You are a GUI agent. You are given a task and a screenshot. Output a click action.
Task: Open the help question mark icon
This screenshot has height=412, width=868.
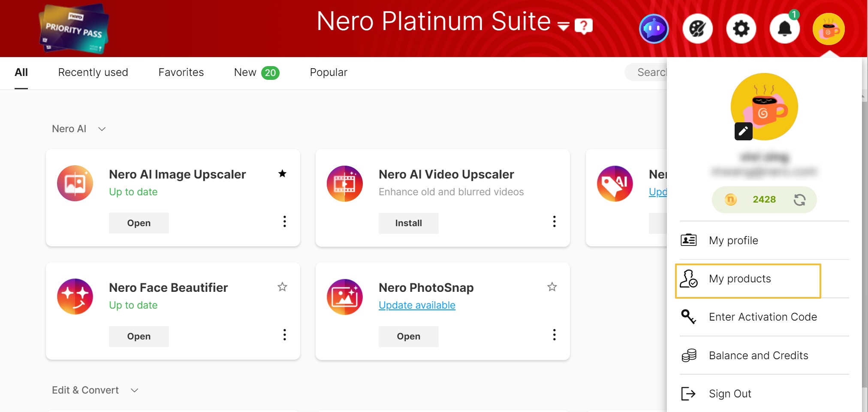584,26
